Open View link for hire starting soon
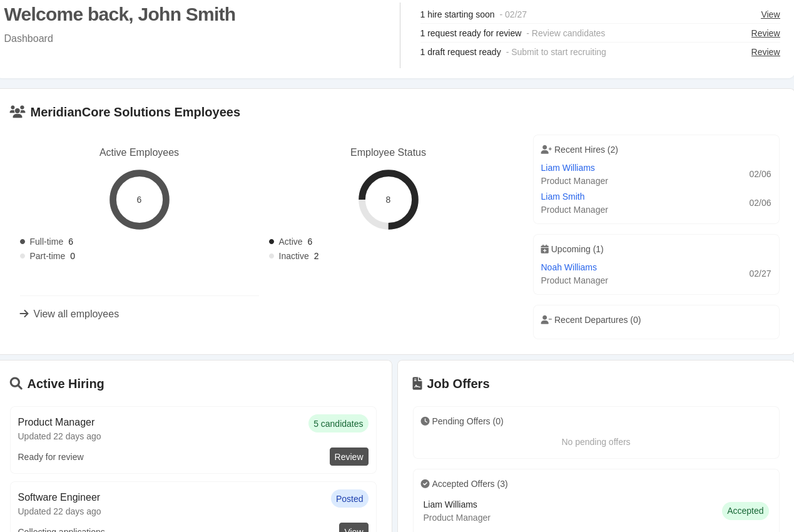794x532 pixels. coord(770,14)
